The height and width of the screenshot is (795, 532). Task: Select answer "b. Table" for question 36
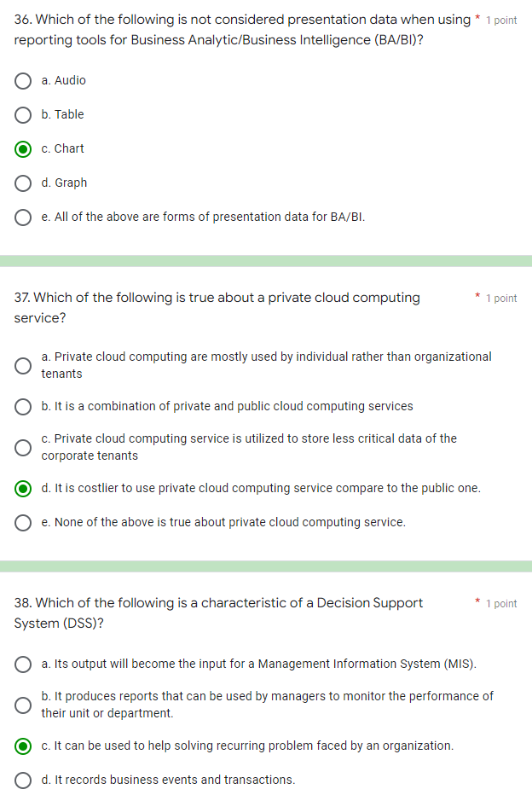click(23, 114)
